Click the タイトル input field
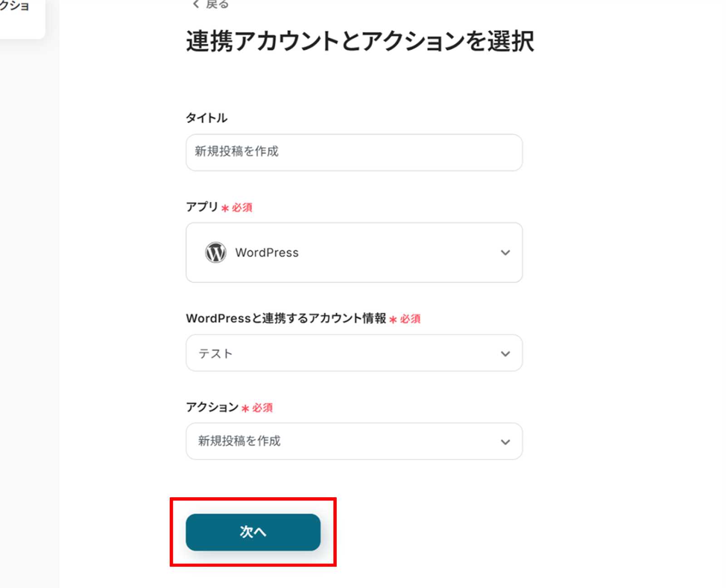The width and height of the screenshot is (726, 588). [354, 152]
